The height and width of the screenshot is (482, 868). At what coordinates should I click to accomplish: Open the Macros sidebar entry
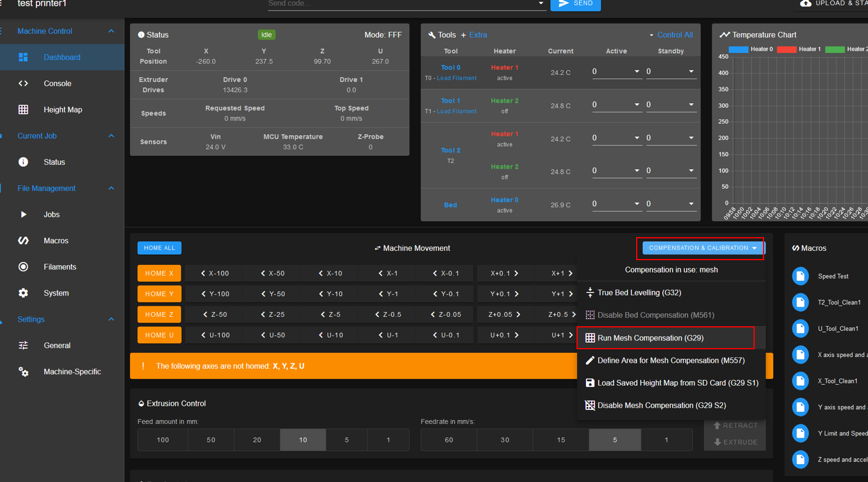[x=56, y=241]
